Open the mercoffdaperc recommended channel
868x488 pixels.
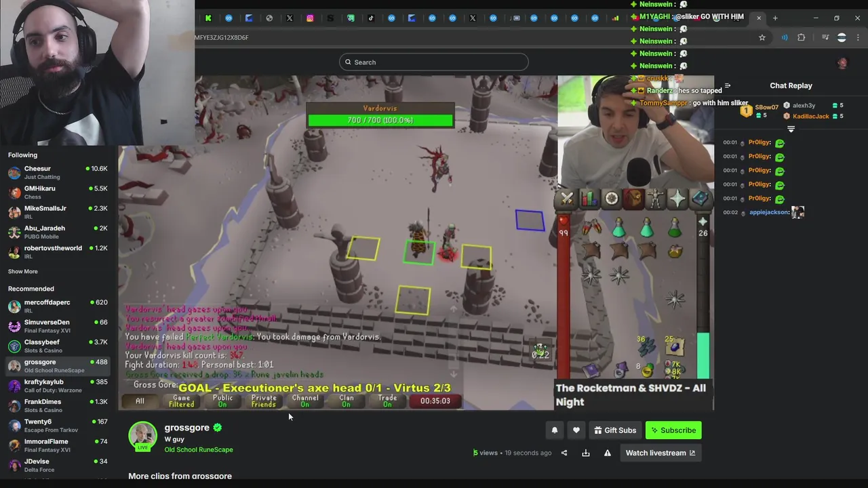(x=58, y=306)
